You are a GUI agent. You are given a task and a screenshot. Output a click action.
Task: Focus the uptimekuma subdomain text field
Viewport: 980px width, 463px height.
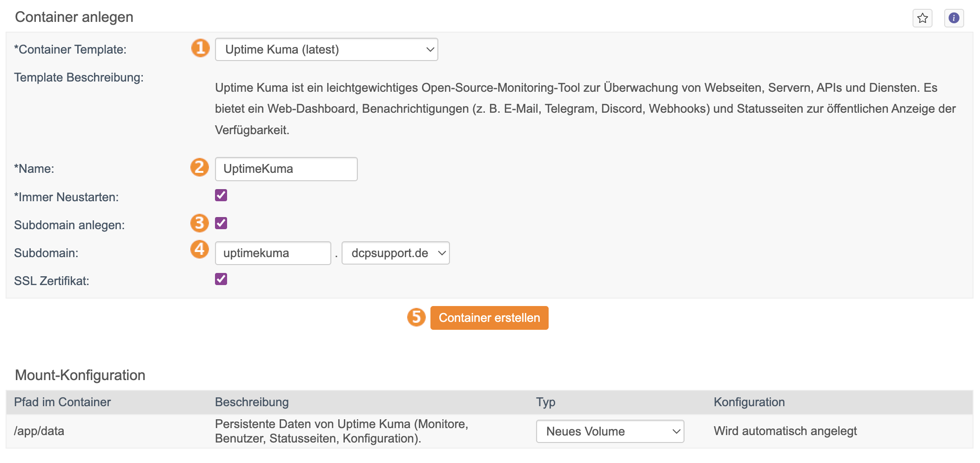(273, 253)
